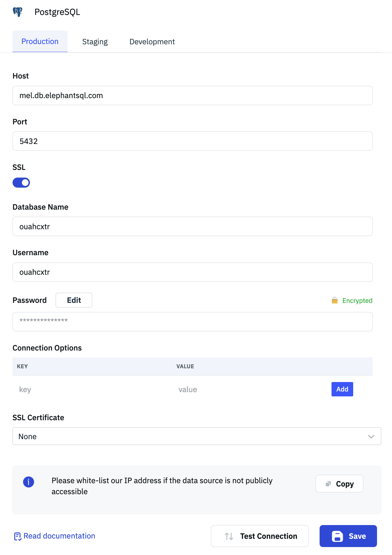Image resolution: width=392 pixels, height=555 pixels.
Task: Select the Production tab
Action: click(40, 42)
